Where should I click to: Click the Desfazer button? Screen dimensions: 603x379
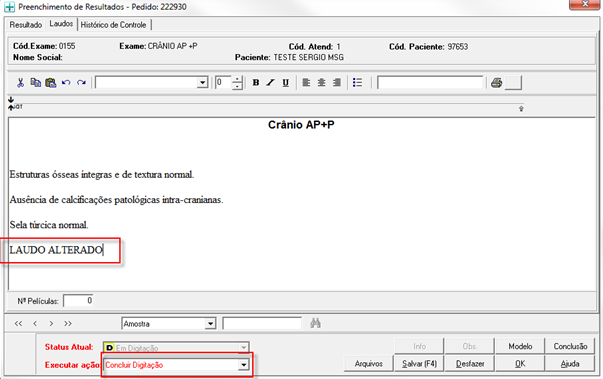470,364
